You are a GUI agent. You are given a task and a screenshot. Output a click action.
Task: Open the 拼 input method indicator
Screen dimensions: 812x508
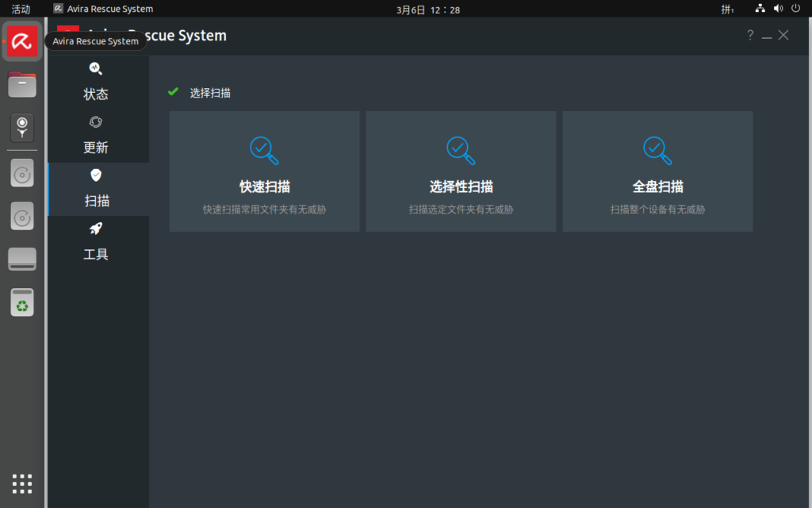(x=728, y=10)
